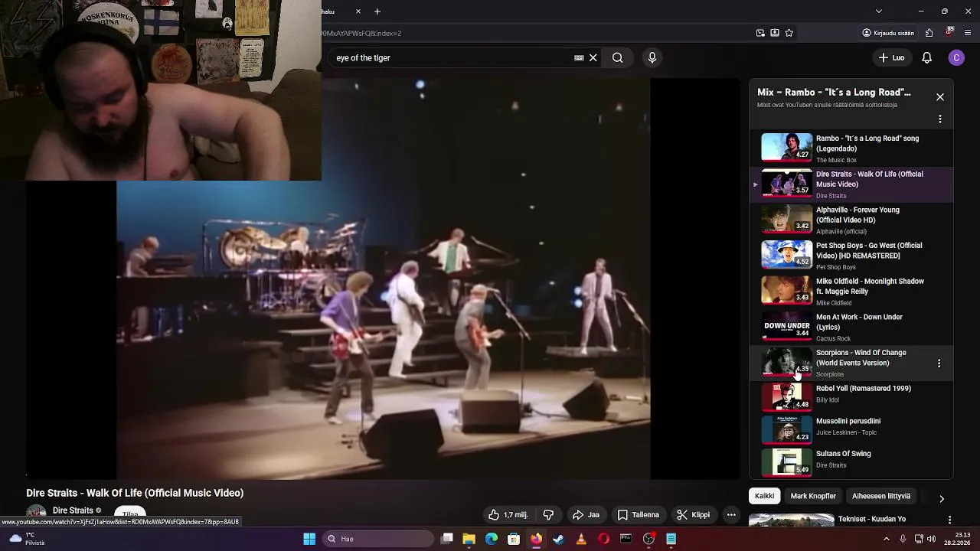Bookmark this page with the star icon

pos(789,33)
